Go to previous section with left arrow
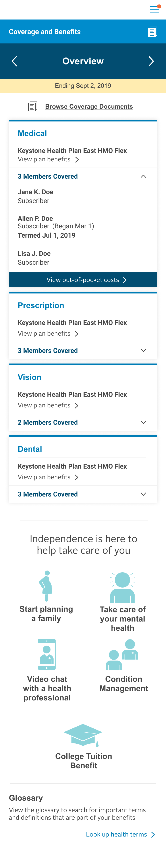The image size is (166, 868). tap(14, 61)
